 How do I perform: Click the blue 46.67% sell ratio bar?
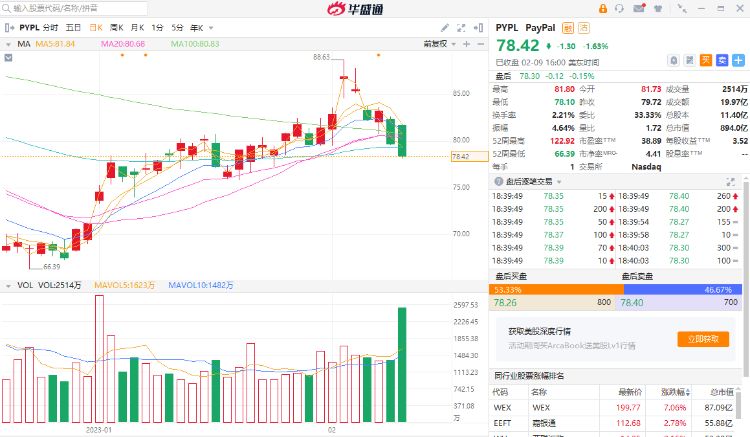click(x=683, y=290)
